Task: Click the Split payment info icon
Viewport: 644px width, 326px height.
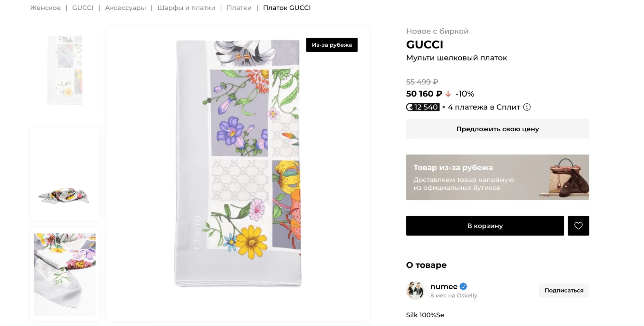Action: (527, 107)
